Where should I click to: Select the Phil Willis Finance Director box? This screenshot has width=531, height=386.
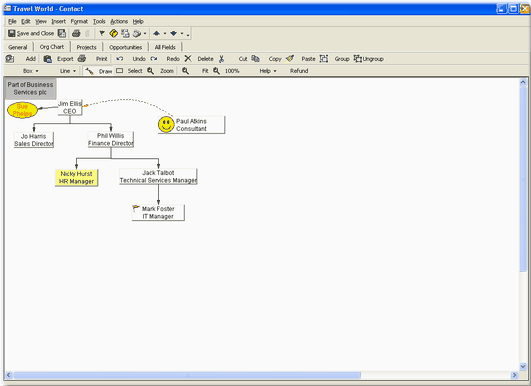pos(111,140)
